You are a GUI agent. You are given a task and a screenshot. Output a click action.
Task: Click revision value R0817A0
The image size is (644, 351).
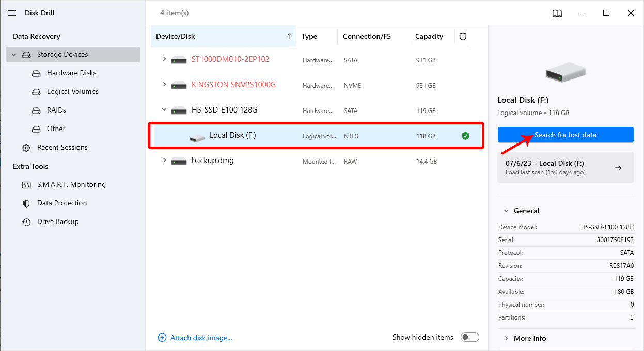[x=620, y=266]
